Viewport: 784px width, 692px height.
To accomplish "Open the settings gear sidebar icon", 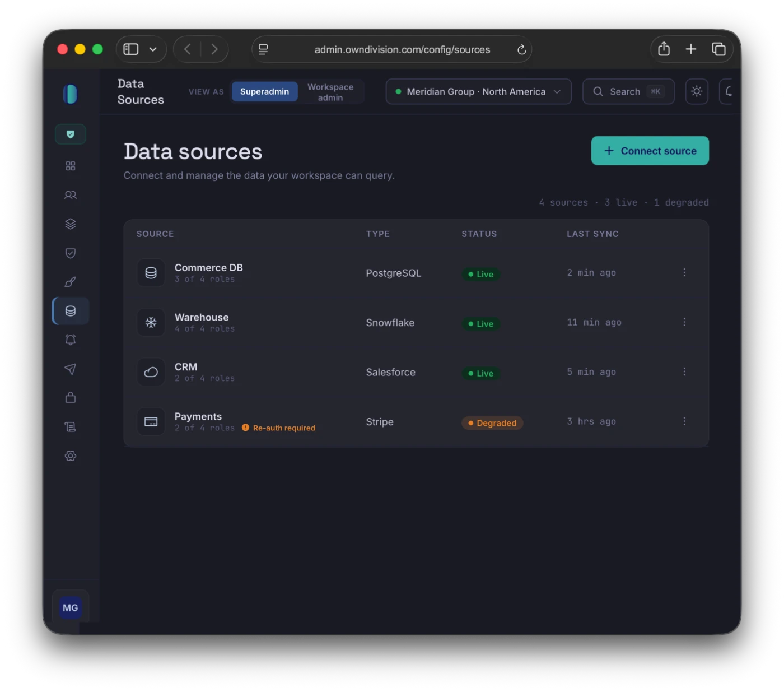I will coord(71,456).
